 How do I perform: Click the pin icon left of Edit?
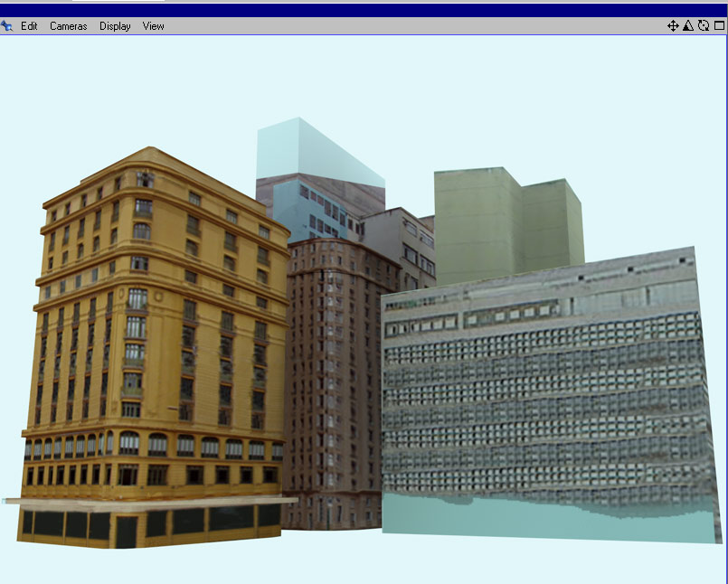point(6,26)
